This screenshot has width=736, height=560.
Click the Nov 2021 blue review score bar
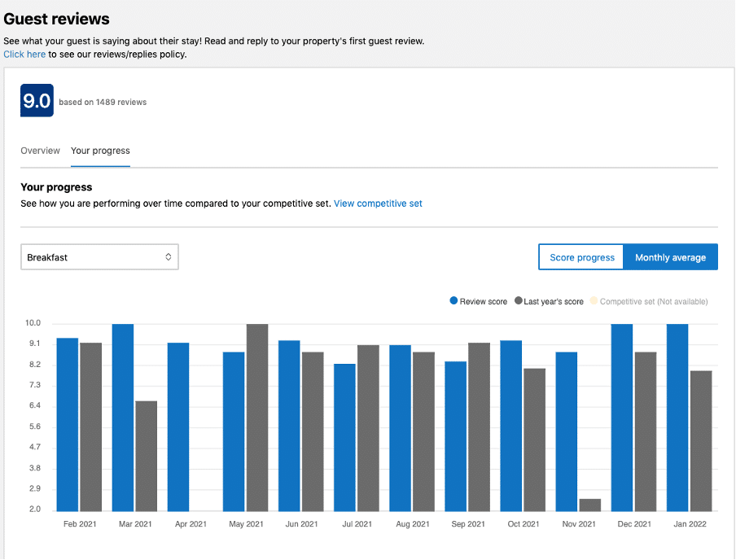[x=567, y=432]
